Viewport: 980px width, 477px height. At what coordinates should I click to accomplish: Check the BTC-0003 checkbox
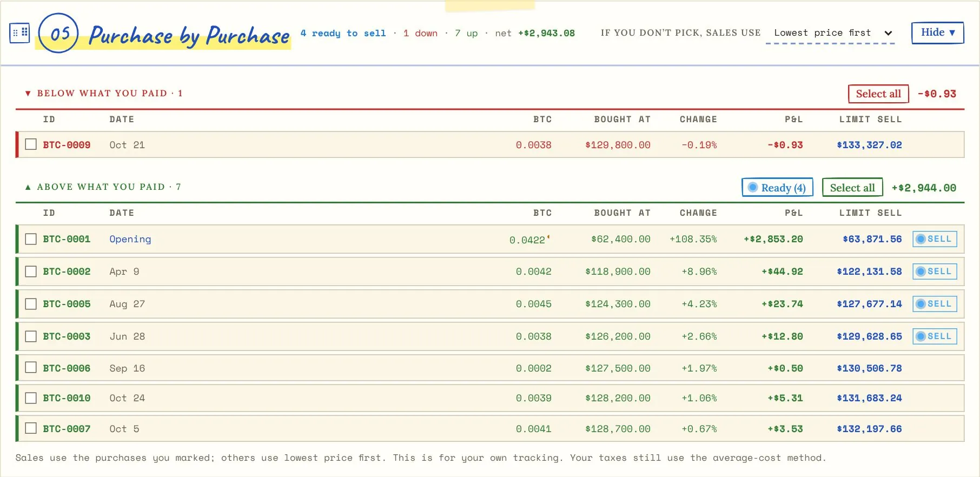(x=31, y=336)
